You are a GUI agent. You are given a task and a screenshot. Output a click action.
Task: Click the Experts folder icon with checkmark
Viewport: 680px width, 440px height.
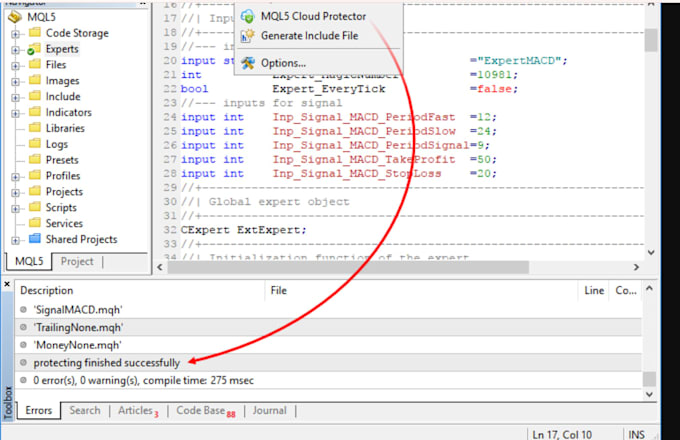click(x=34, y=49)
